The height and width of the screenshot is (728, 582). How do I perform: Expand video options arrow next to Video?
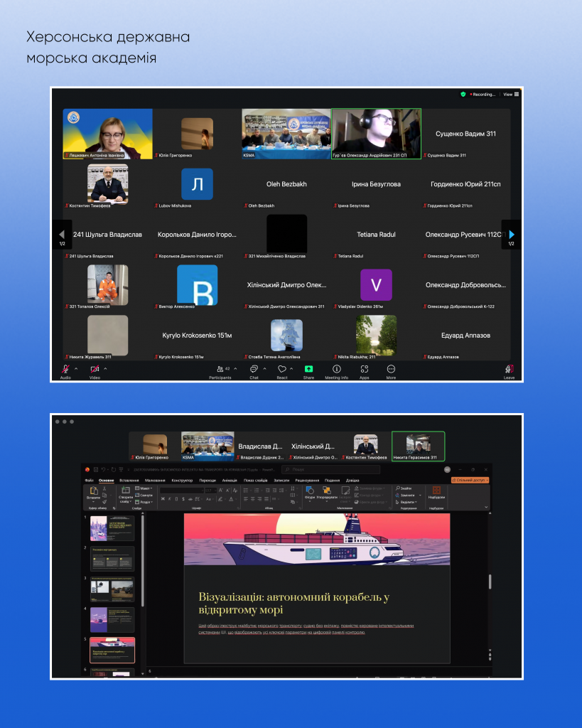[106, 368]
